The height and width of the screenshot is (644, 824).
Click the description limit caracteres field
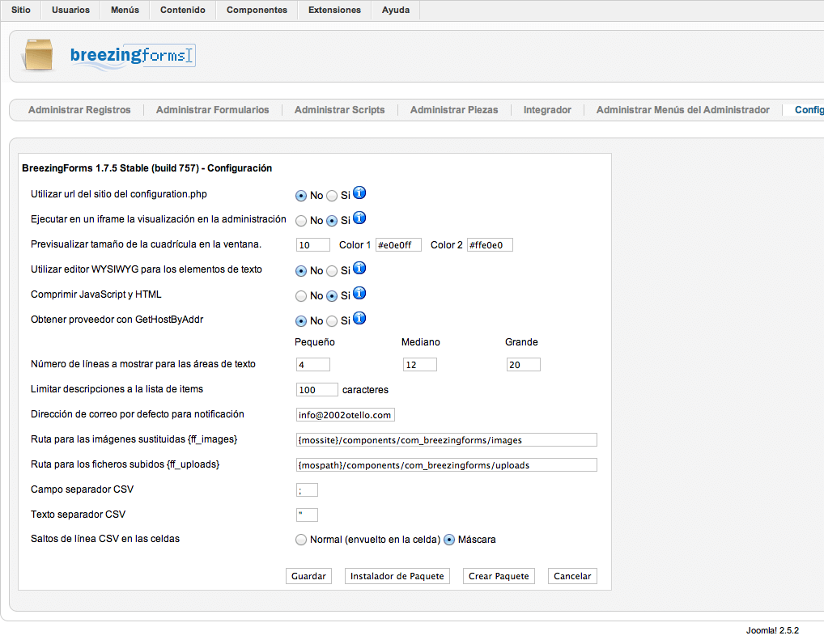[x=316, y=390]
